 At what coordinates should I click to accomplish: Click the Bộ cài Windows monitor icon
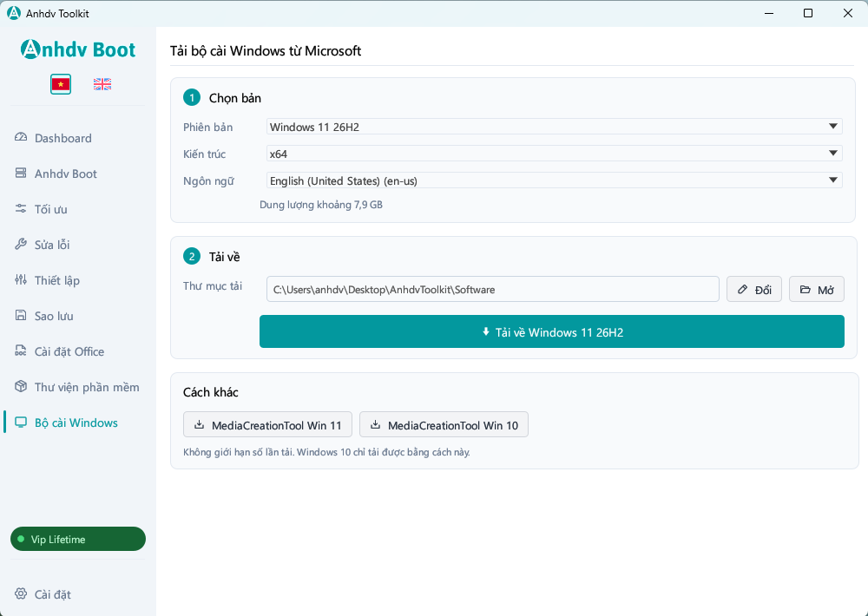21,423
